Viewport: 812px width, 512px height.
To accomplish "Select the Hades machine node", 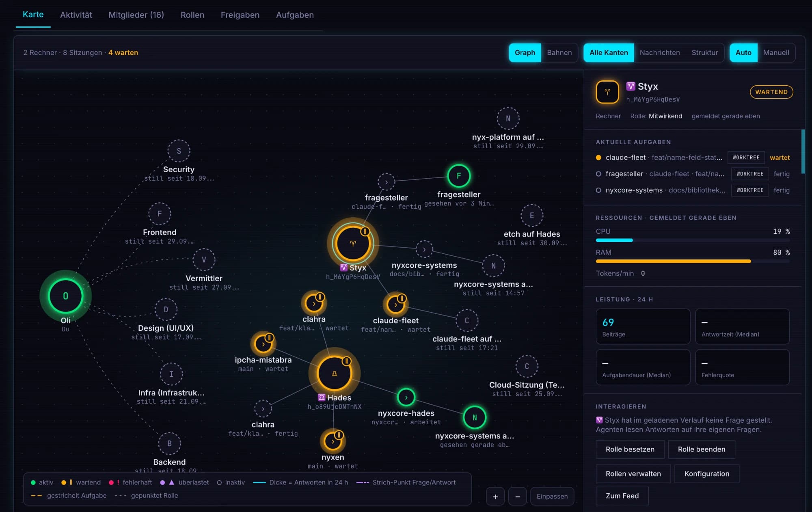I will [334, 373].
